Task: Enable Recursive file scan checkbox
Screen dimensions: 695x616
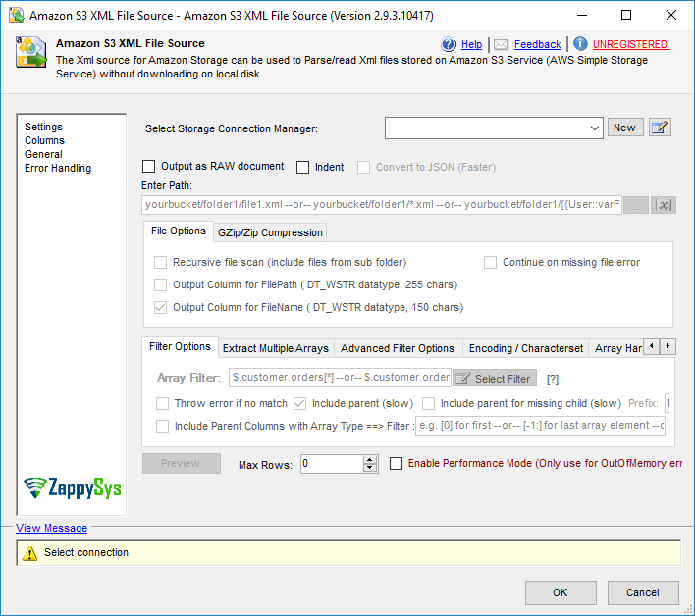Action: pos(160,262)
